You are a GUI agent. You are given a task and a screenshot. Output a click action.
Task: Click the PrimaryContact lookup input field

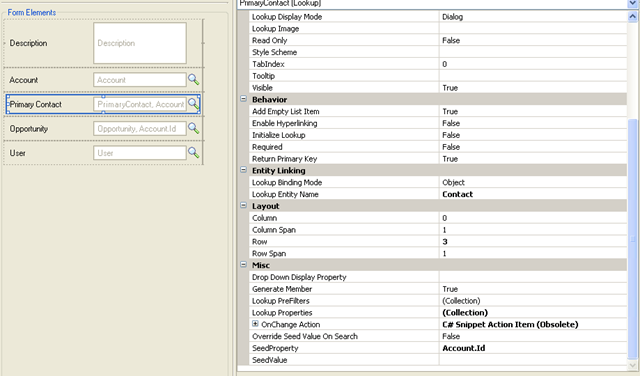pyautogui.click(x=140, y=104)
